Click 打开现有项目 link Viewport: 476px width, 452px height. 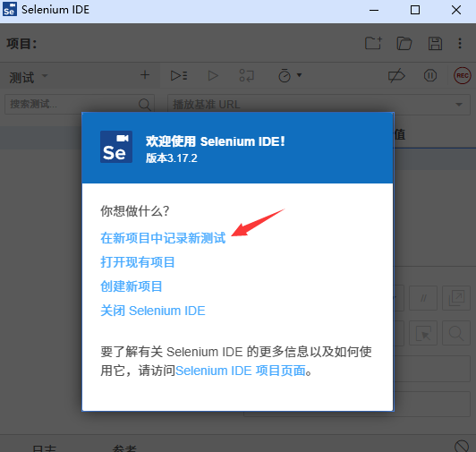[x=138, y=262]
